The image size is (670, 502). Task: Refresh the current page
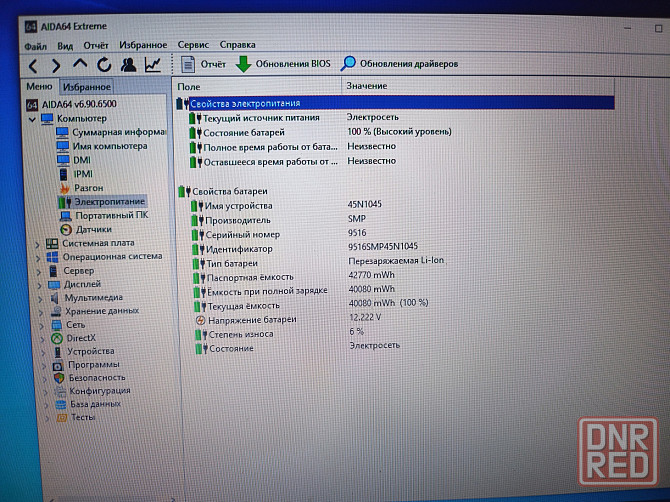(x=104, y=65)
